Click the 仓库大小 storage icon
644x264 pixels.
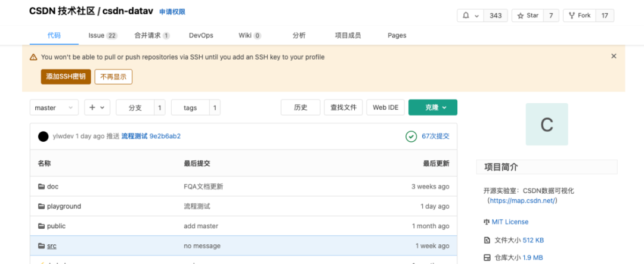click(487, 258)
